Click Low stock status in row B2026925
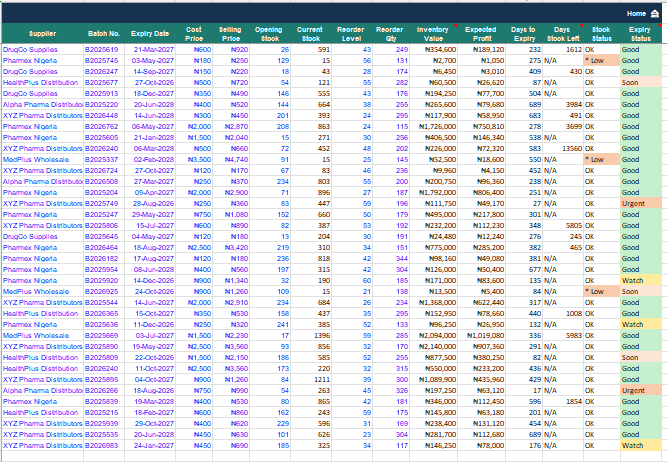 [601, 292]
